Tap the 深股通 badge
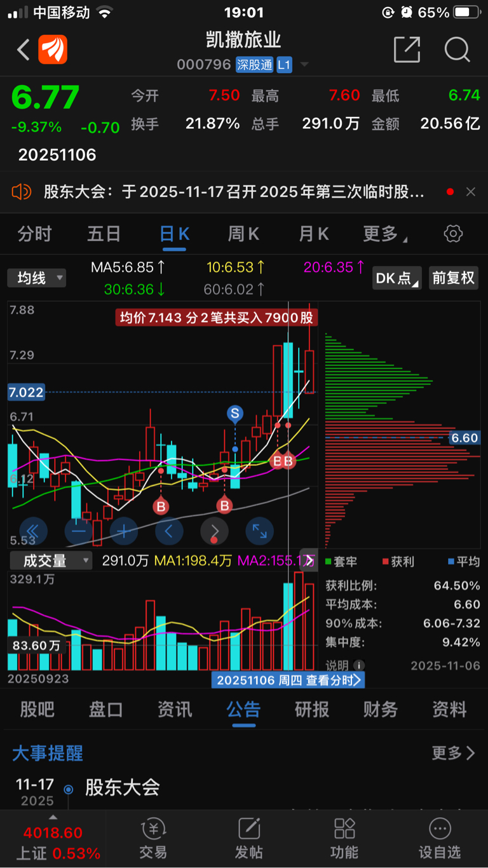This screenshot has height=868, width=488. click(x=254, y=65)
